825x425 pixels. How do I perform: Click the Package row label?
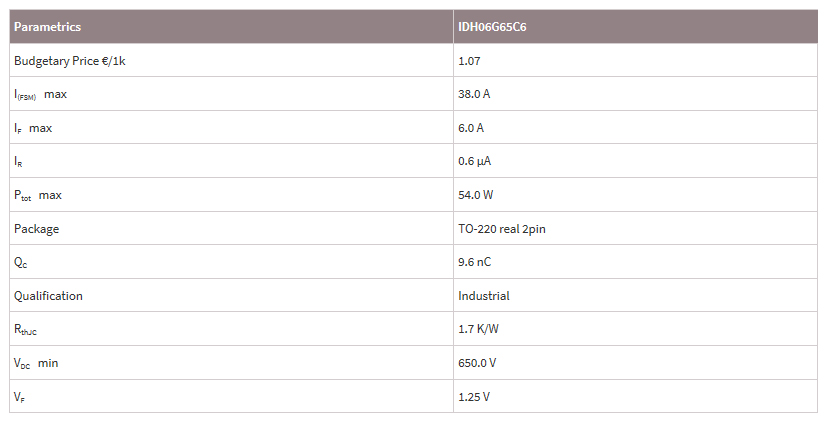pos(36,229)
